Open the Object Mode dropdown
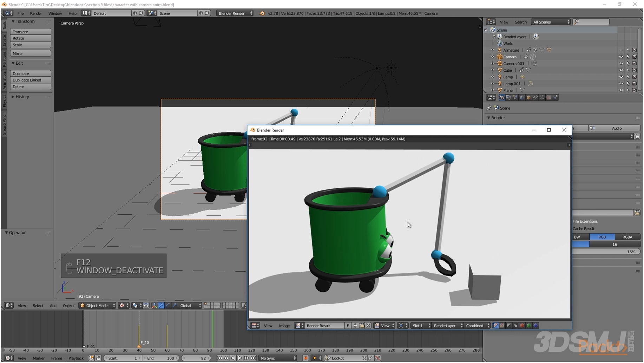 pyautogui.click(x=97, y=306)
